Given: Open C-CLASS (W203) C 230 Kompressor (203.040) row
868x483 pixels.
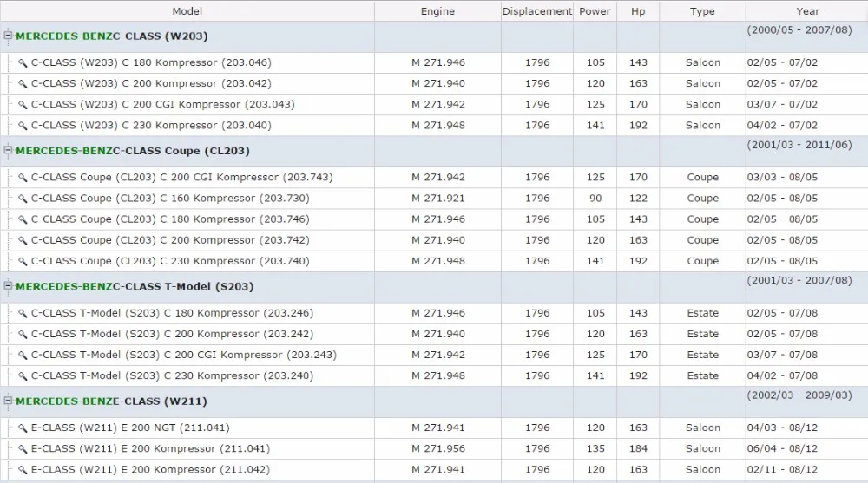Looking at the screenshot, I should pos(434,126).
